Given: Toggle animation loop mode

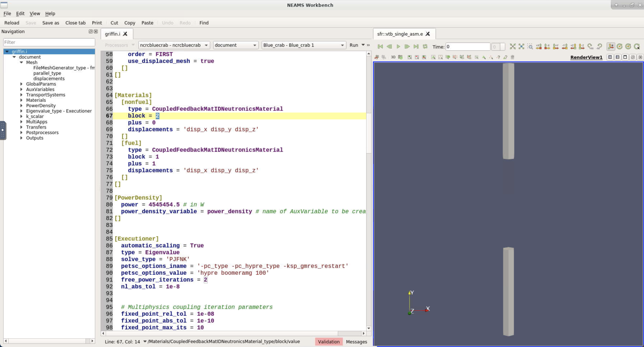Looking at the screenshot, I should tap(425, 47).
